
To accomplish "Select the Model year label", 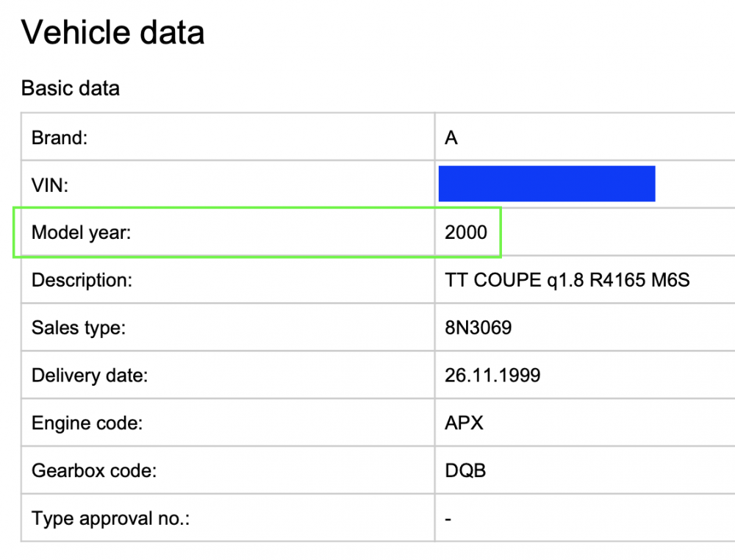I will coord(81,232).
